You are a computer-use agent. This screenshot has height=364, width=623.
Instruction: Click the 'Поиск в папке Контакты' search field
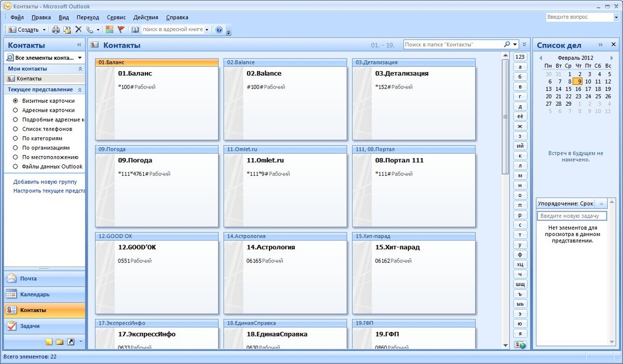[x=453, y=45]
